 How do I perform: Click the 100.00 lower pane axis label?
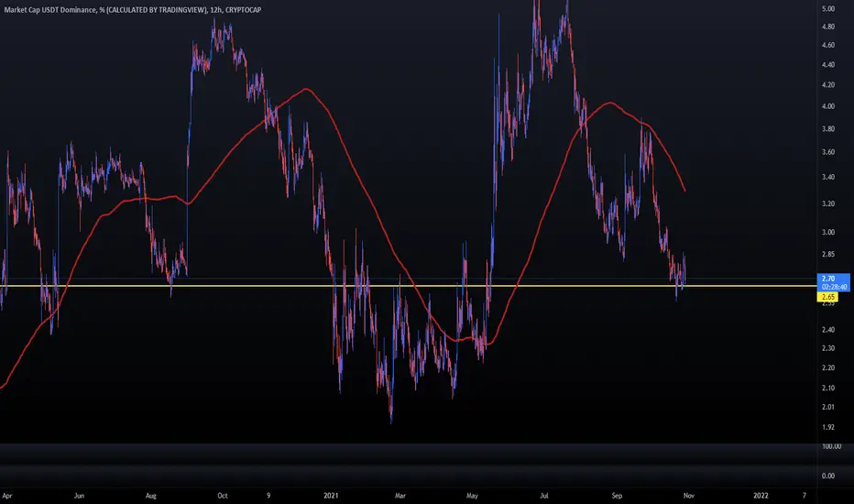[x=831, y=446]
